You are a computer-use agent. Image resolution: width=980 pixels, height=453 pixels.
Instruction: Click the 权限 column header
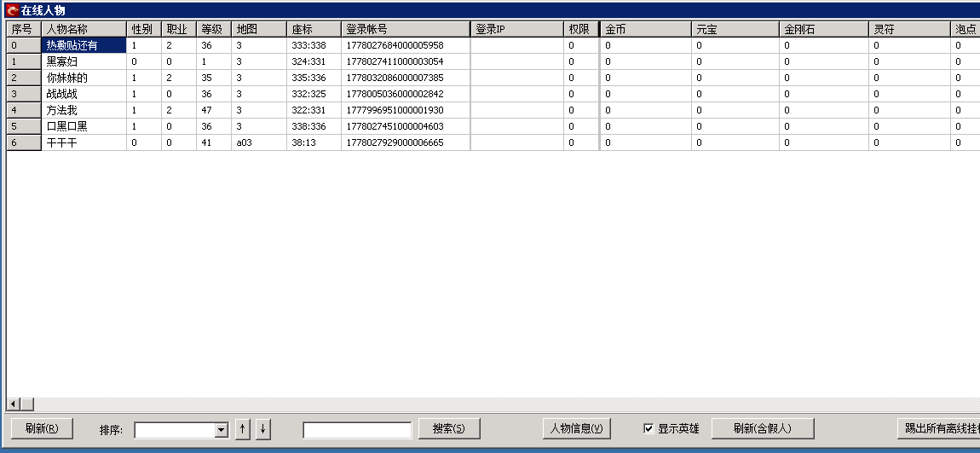coord(581,29)
